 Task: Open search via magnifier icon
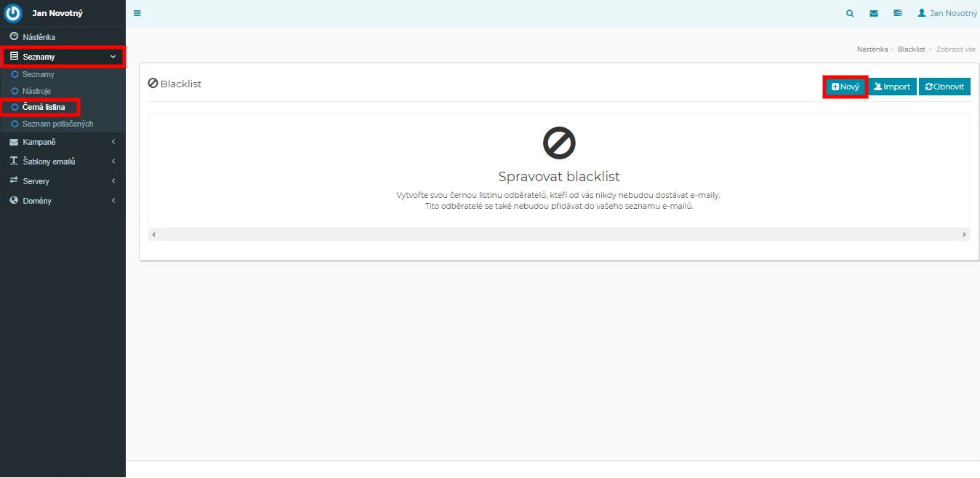850,13
